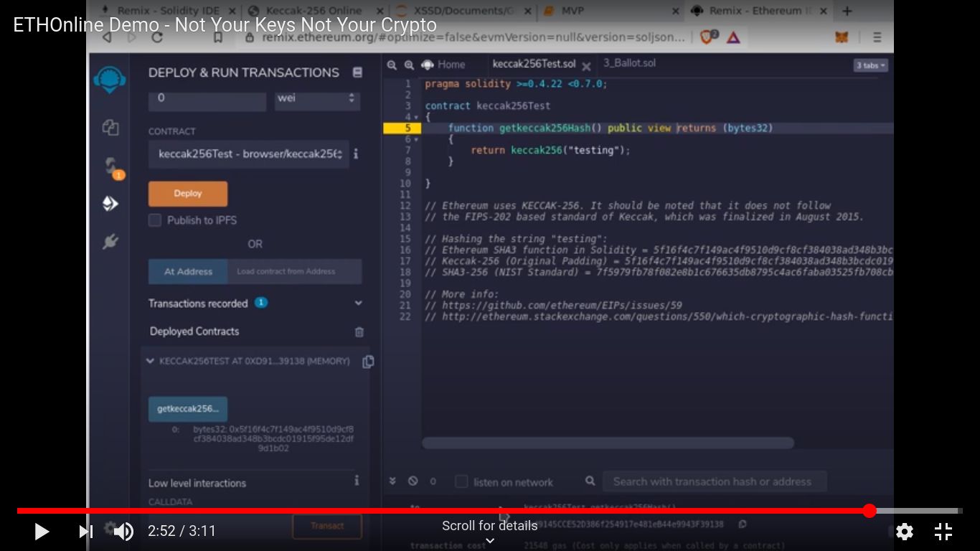This screenshot has width=980, height=551.
Task: Copy the deployed KECCAK256TEST contract address
Action: (368, 362)
